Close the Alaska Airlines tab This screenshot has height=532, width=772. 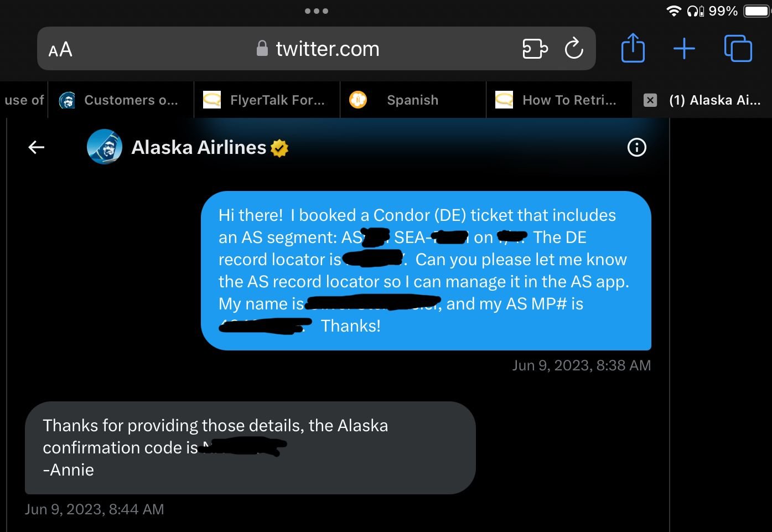point(650,100)
